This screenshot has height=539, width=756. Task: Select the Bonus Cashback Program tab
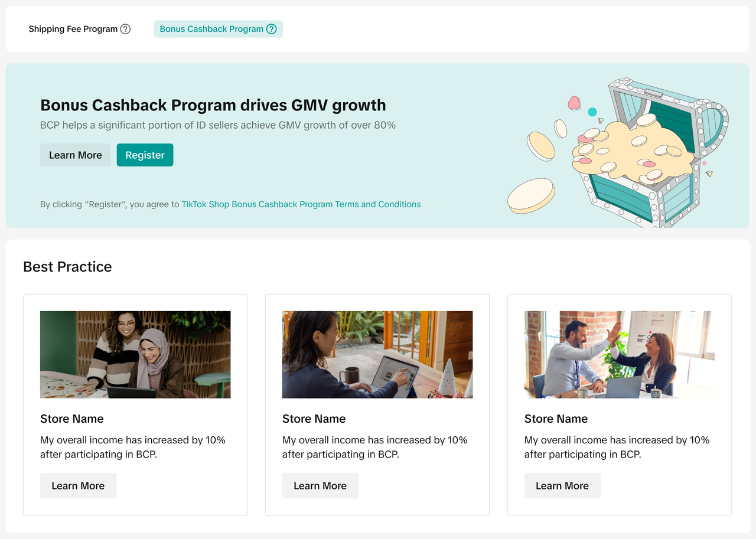[211, 29]
